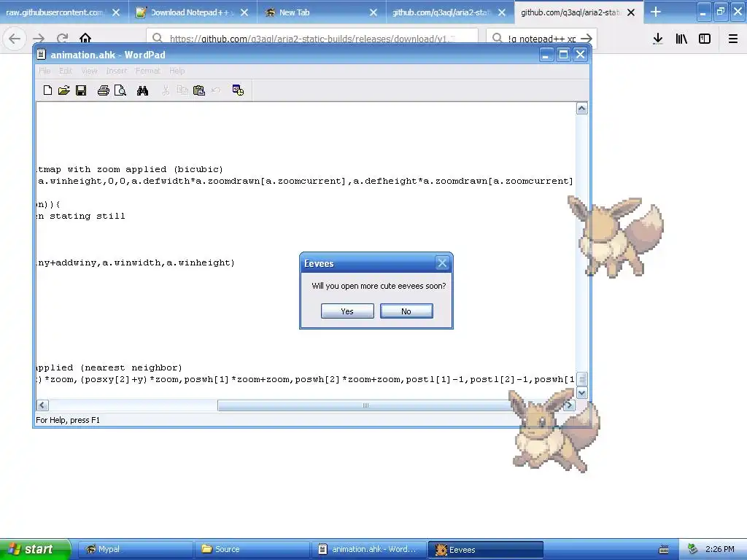The width and height of the screenshot is (747, 560).
Task: Click the upper Eevee sprite
Action: point(616,236)
